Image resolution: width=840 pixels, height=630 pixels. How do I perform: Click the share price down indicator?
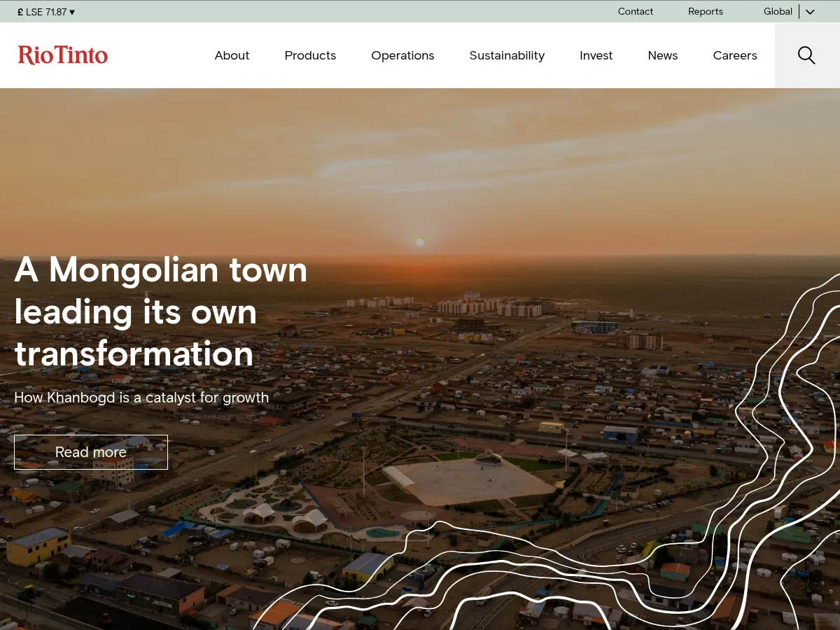pos(71,12)
